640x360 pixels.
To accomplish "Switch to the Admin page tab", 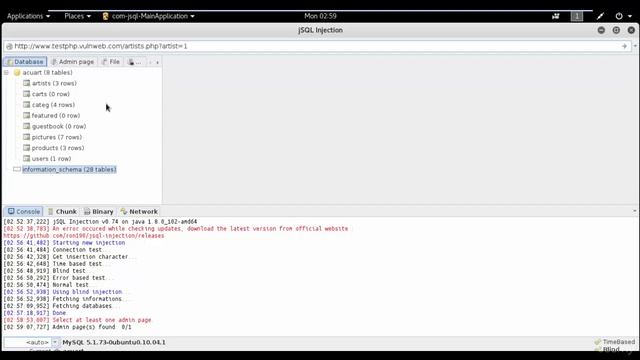I will coord(73,62).
